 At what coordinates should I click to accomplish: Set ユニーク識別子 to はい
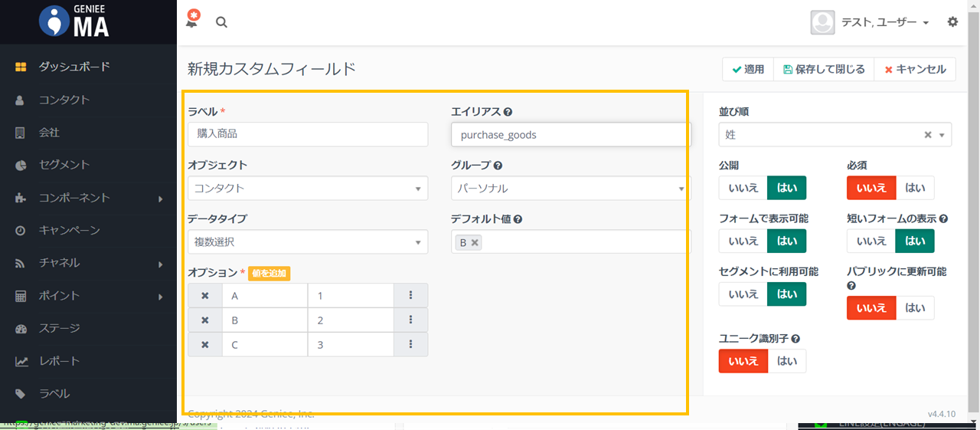787,361
